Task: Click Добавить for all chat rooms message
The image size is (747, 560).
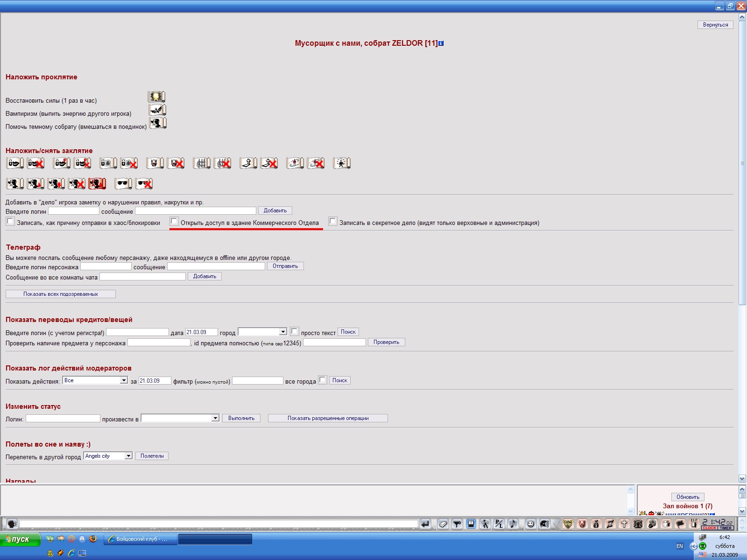Action: [204, 276]
